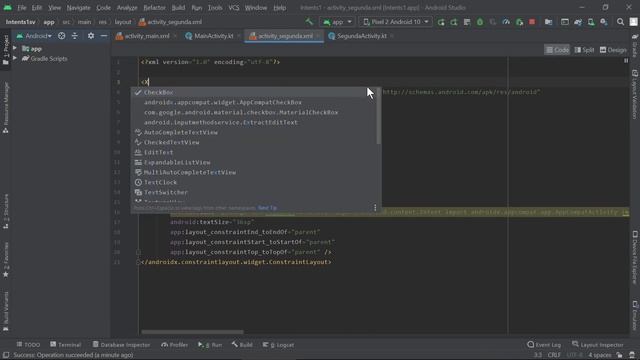The height and width of the screenshot is (360, 640).
Task: Click Sync Project with Gradle Files icon
Action: (578, 22)
